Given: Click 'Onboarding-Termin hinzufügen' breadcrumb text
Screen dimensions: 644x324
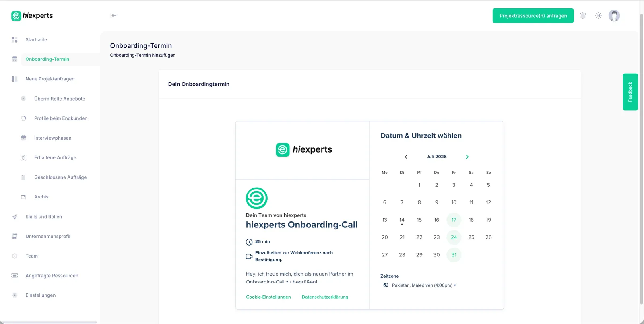Looking at the screenshot, I should point(142,55).
